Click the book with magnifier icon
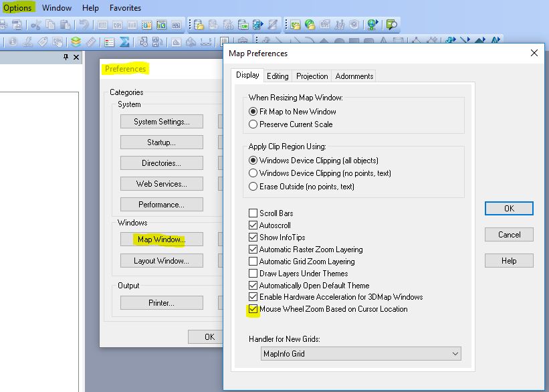549x392 pixels. click(391, 25)
